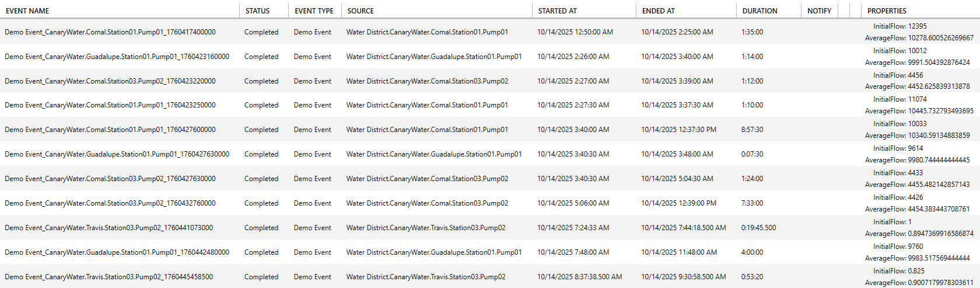Viewport: 980px width, 288px height.
Task: Click start time 10/14/2025 5:06:00 AM
Action: (573, 203)
